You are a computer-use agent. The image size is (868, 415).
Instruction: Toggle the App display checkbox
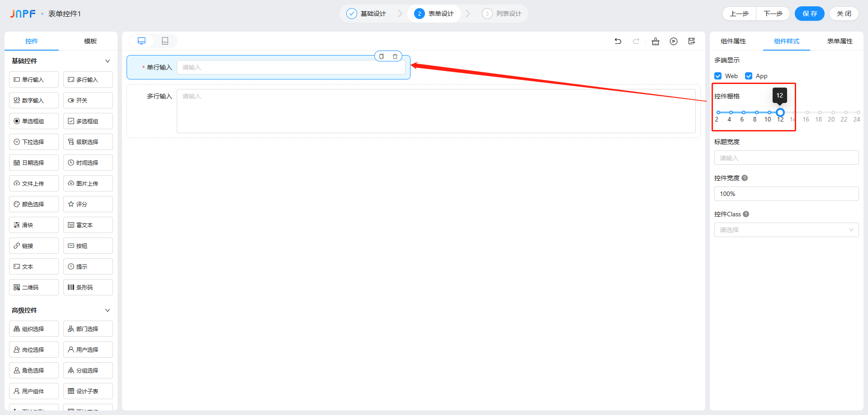point(749,76)
